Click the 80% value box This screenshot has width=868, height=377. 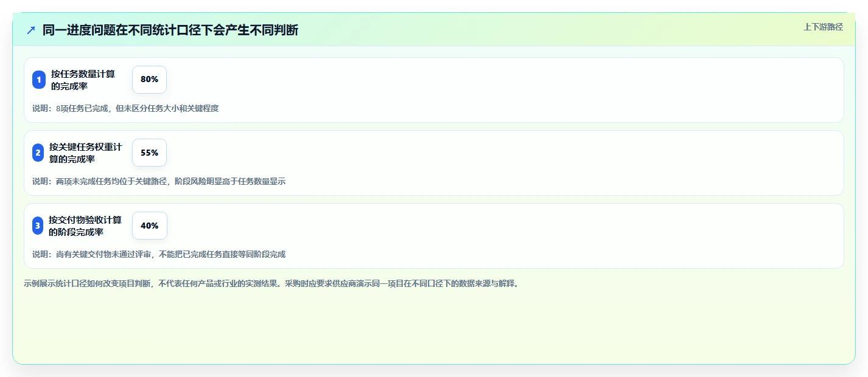click(x=149, y=80)
